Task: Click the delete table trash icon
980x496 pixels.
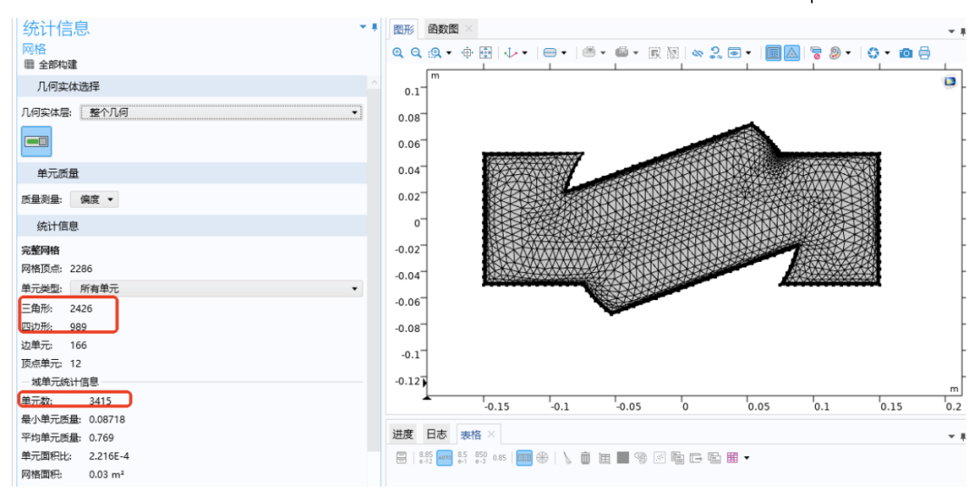Action: point(585,458)
